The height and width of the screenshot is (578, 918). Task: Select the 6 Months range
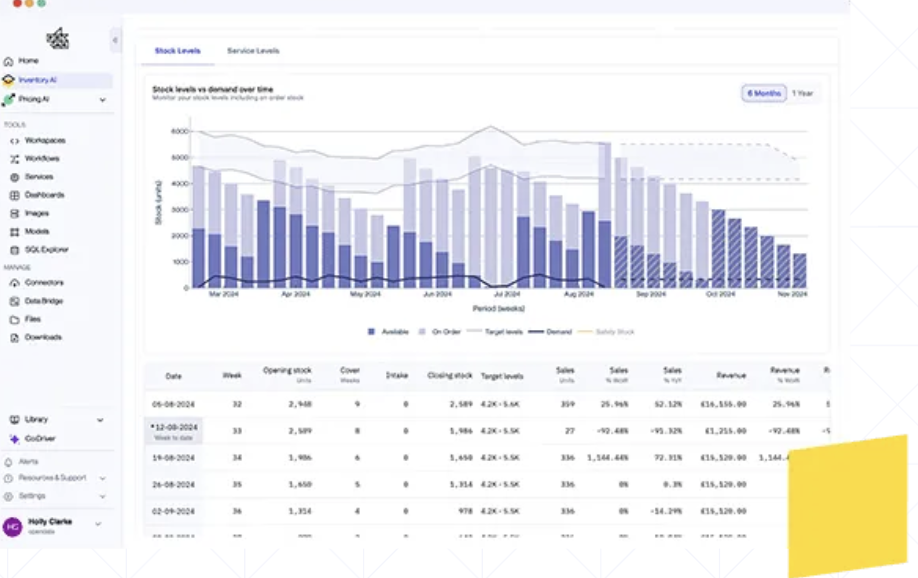click(x=764, y=93)
